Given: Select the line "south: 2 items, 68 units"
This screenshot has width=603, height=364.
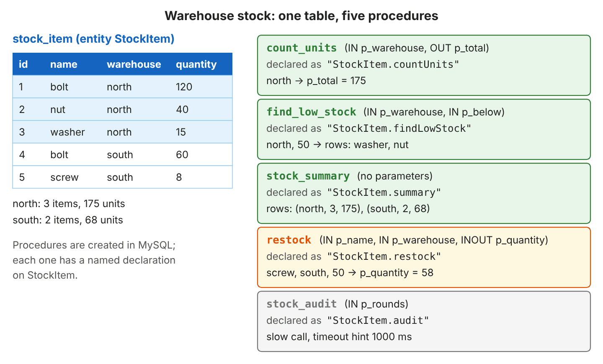Looking at the screenshot, I should 68,220.
